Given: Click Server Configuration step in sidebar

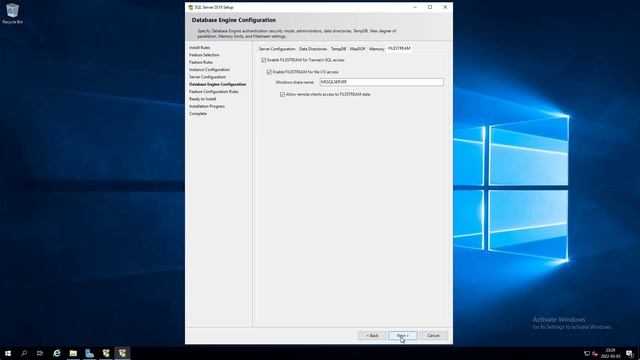Looking at the screenshot, I should tap(207, 77).
